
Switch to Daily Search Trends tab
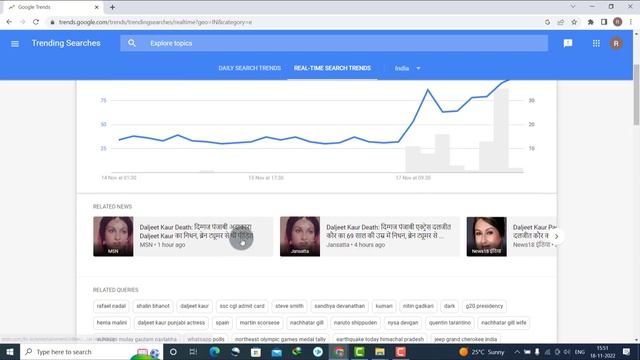(249, 68)
